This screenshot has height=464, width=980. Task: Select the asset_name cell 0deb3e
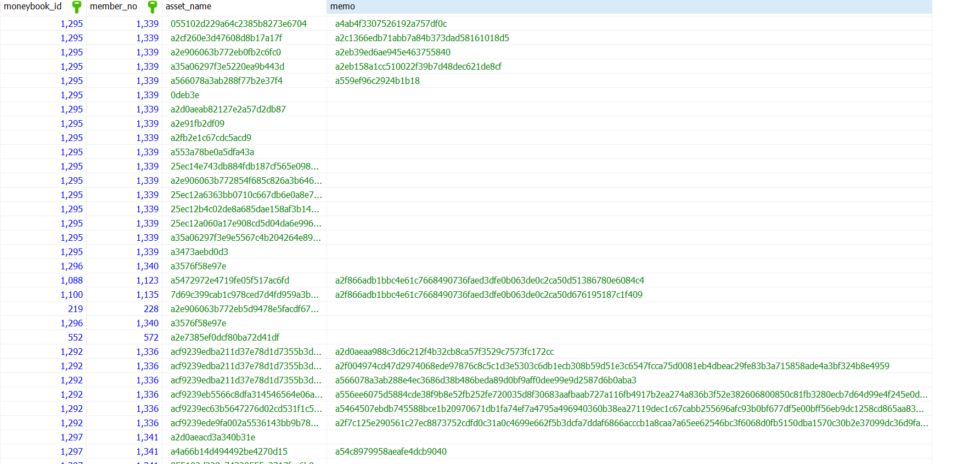(185, 95)
